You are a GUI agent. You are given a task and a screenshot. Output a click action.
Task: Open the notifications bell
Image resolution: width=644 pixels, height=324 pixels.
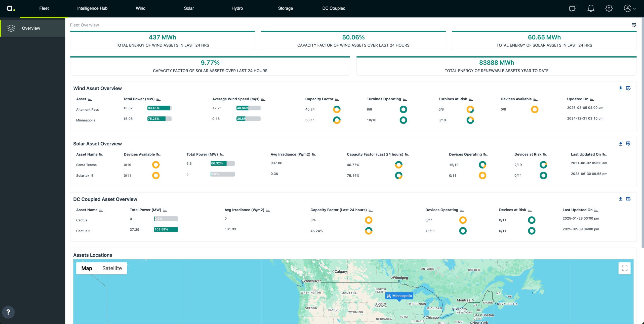[591, 8]
